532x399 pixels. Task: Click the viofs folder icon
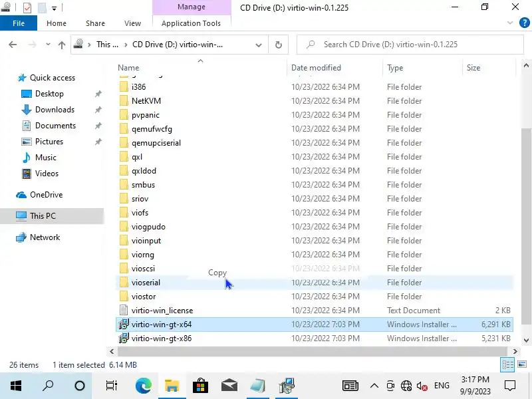124,213
